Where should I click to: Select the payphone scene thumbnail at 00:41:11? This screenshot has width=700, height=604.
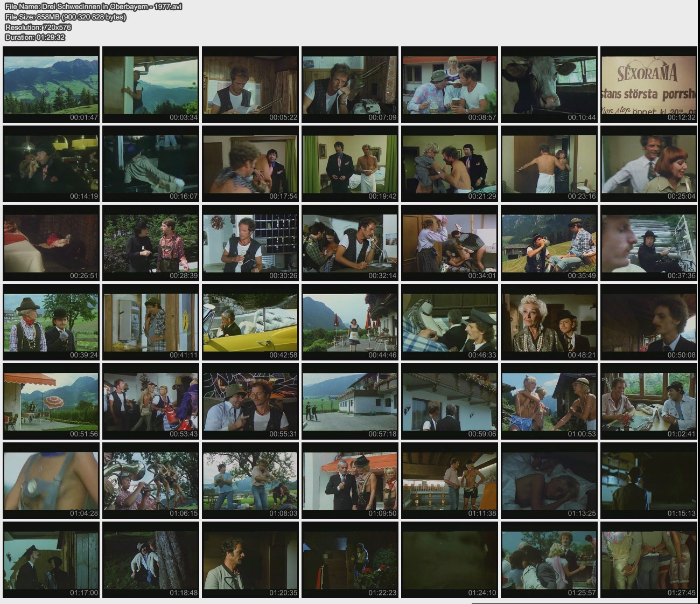coord(151,322)
